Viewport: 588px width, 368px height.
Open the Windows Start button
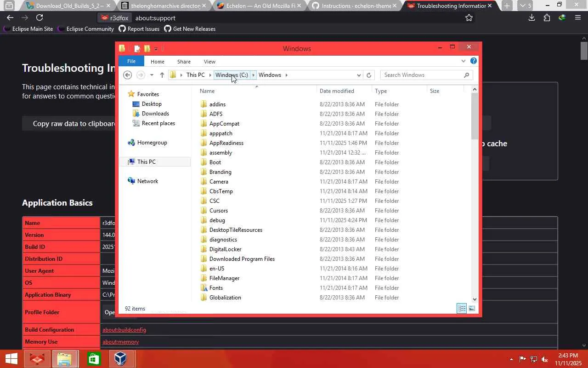[x=11, y=359]
